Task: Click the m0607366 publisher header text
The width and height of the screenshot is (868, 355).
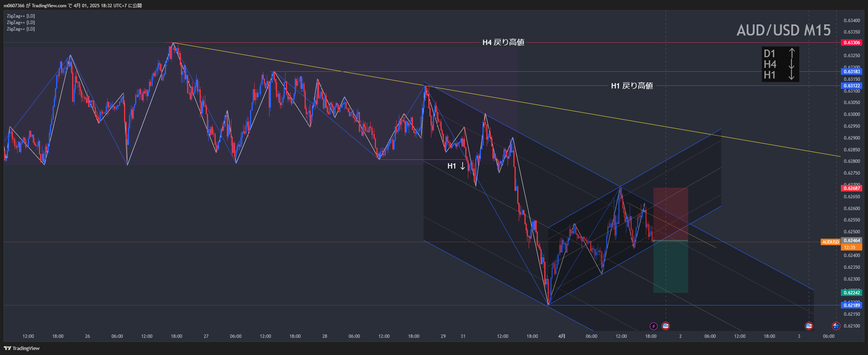Action: coord(73,6)
